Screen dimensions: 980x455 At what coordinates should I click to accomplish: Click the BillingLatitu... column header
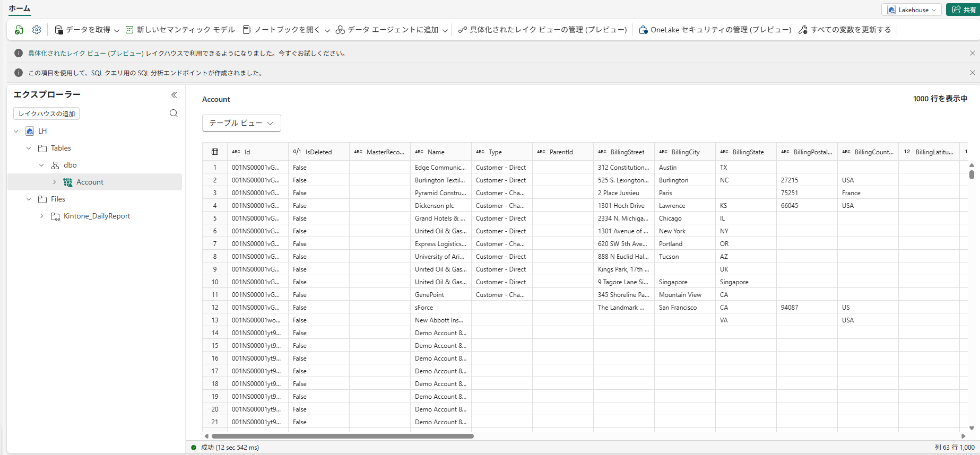click(929, 152)
